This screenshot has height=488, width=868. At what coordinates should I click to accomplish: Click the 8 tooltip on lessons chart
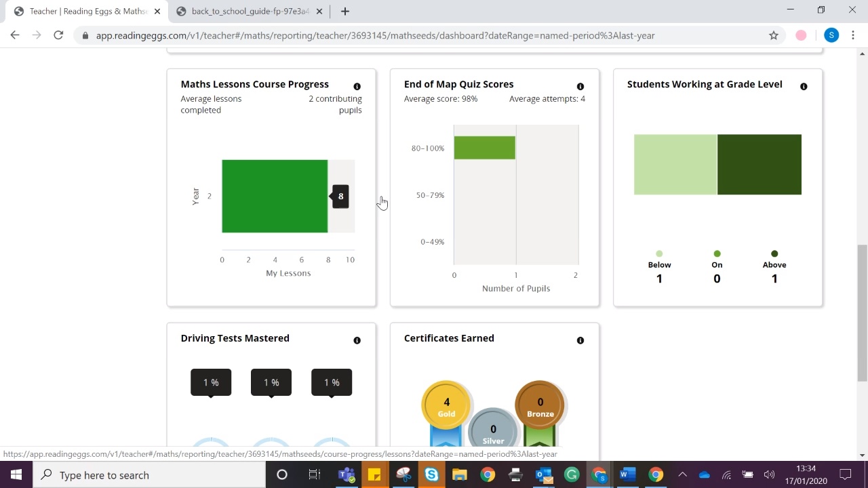pos(340,197)
